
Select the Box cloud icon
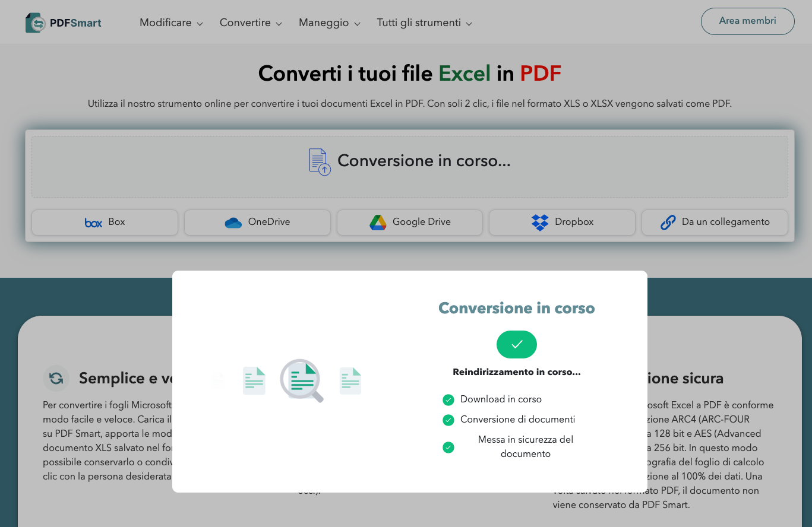click(x=93, y=223)
